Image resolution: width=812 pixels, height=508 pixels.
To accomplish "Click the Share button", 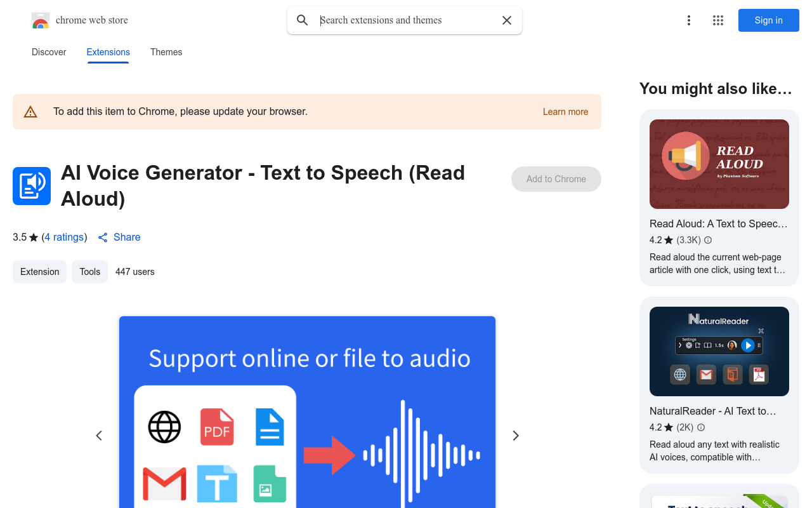I will click(x=119, y=237).
